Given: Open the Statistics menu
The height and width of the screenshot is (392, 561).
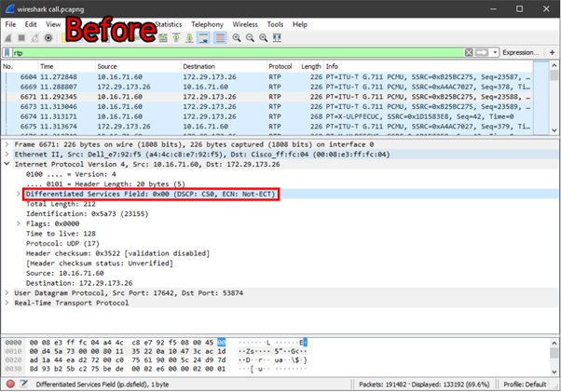Looking at the screenshot, I should point(168,24).
